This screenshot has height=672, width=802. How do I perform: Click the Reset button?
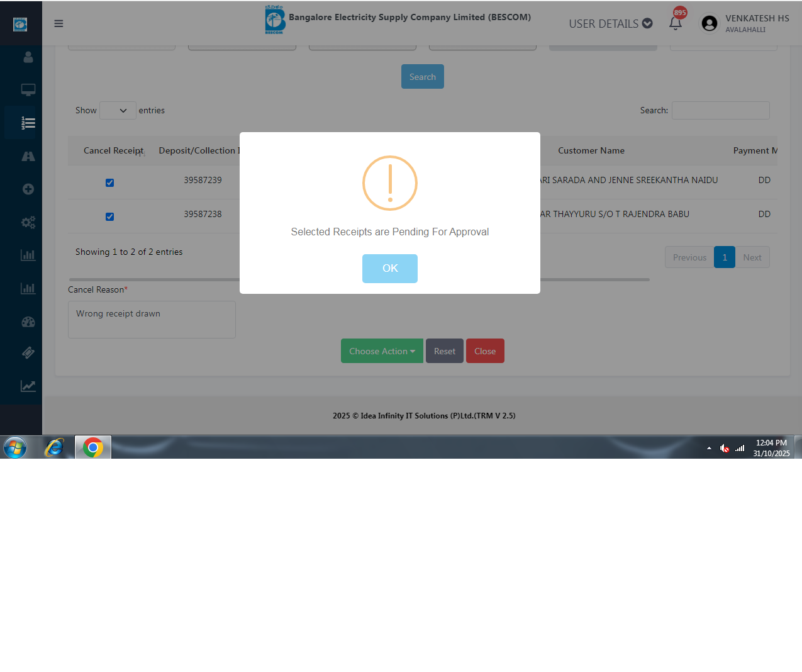445,351
